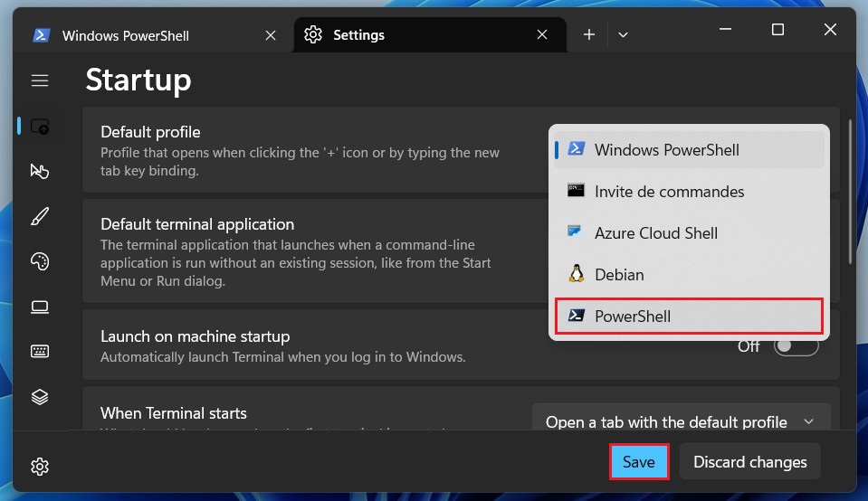The image size is (868, 501).
Task: Click the Windows PowerShell profile icon in dropdown
Action: click(577, 148)
